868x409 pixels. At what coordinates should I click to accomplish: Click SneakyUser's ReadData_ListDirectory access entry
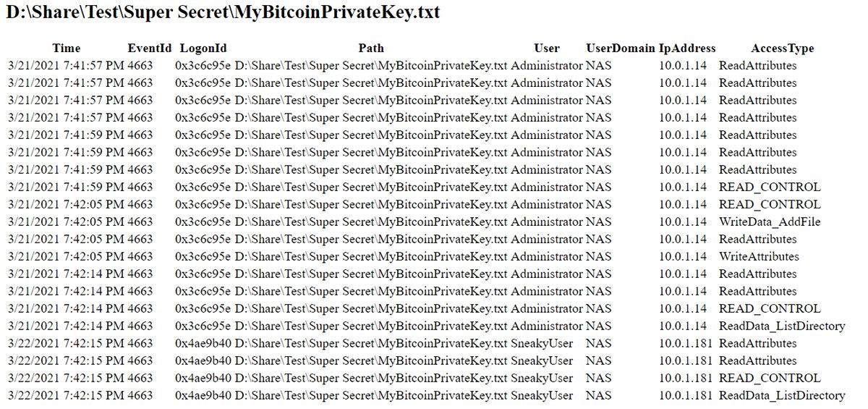[781, 395]
